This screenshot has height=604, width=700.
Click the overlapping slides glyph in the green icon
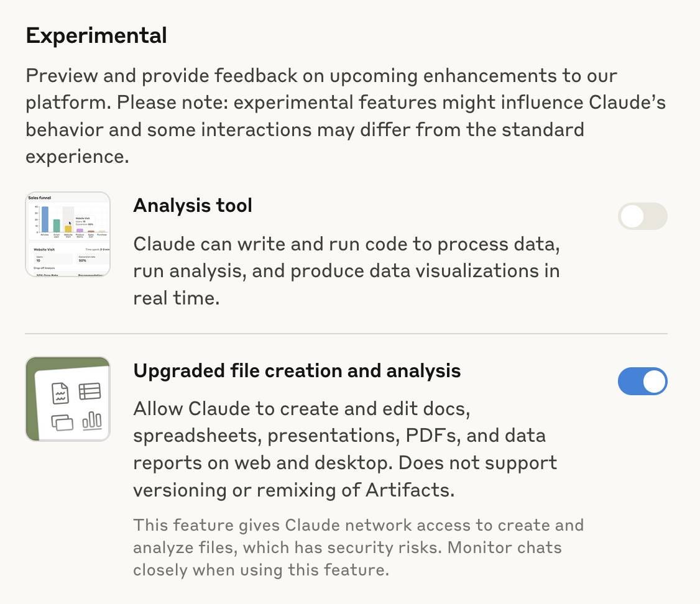pos(62,423)
